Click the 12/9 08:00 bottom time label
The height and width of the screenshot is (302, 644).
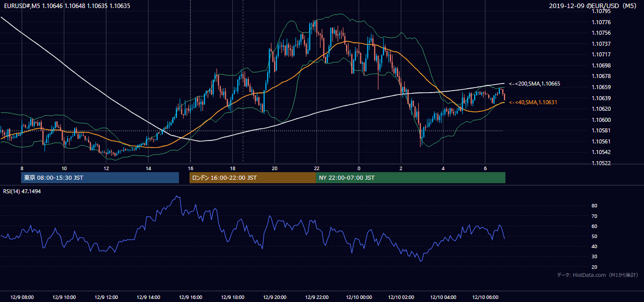coord(22,297)
